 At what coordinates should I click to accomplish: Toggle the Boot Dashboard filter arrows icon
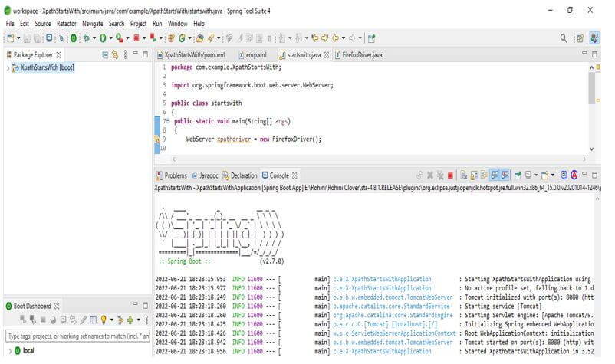(120, 320)
